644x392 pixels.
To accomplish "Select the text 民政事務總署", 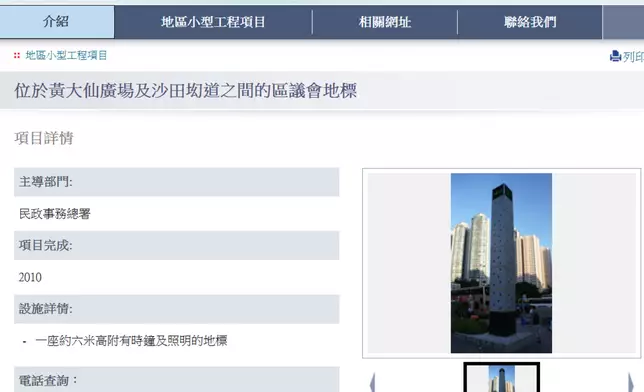I will tap(55, 214).
